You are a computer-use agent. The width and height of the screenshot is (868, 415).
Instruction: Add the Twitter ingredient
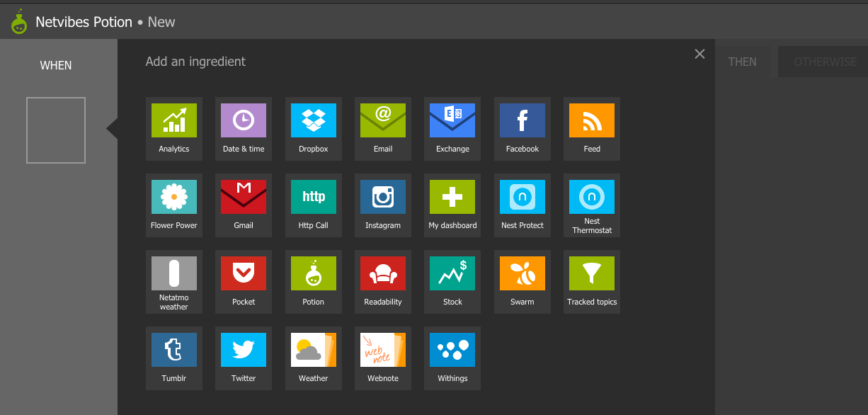[244, 358]
